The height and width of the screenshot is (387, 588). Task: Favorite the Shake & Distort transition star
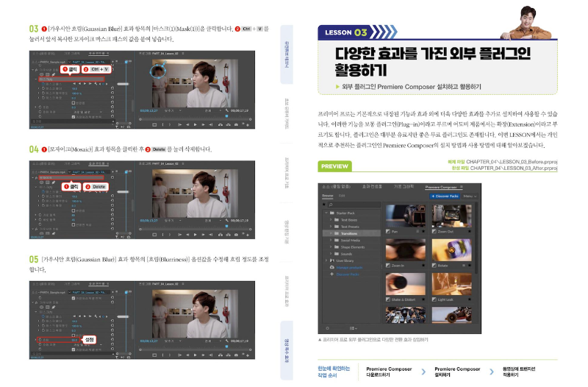(x=423, y=299)
